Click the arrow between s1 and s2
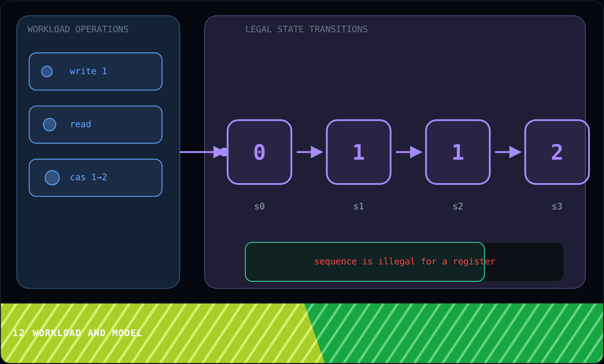The width and height of the screenshot is (604, 364). coord(409,152)
